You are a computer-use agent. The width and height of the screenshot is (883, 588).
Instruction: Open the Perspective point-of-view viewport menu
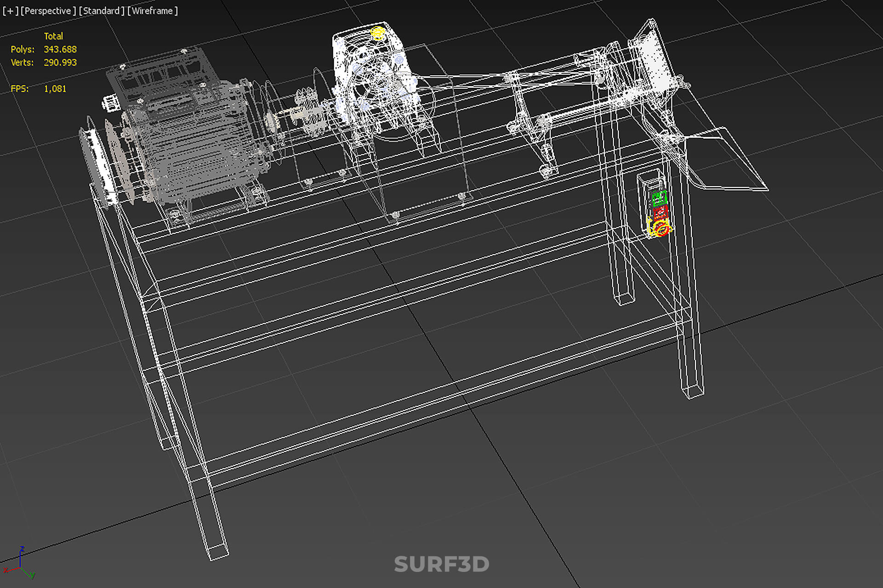(48, 11)
